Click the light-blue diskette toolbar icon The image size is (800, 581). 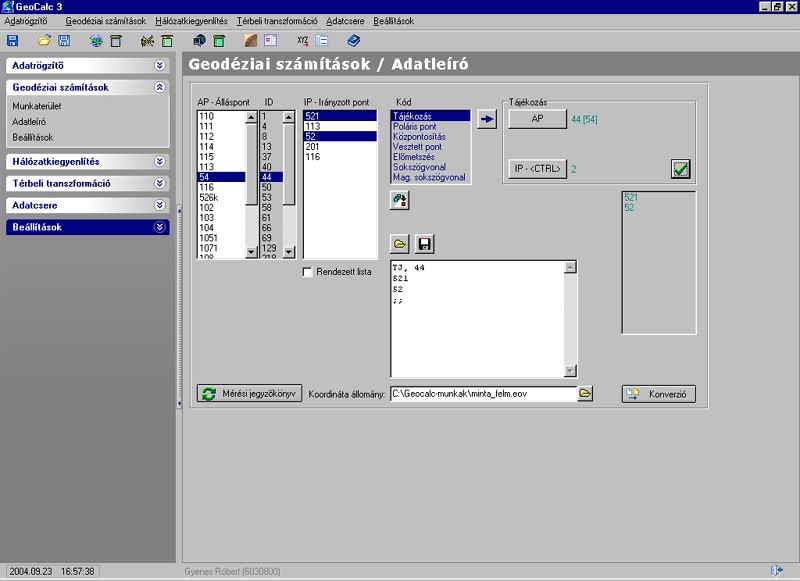tap(64, 40)
